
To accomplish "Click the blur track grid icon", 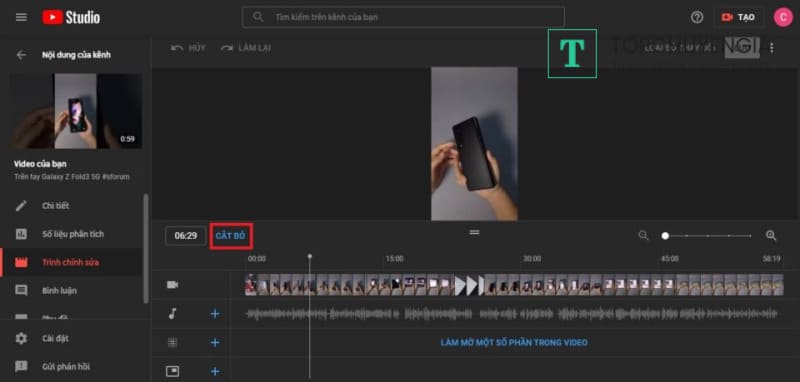I will pyautogui.click(x=172, y=343).
